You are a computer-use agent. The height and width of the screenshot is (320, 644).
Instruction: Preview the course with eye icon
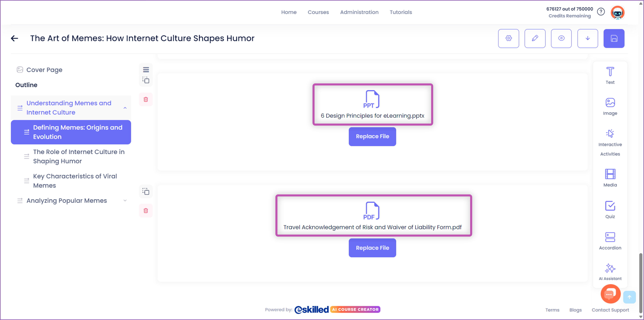pyautogui.click(x=561, y=38)
